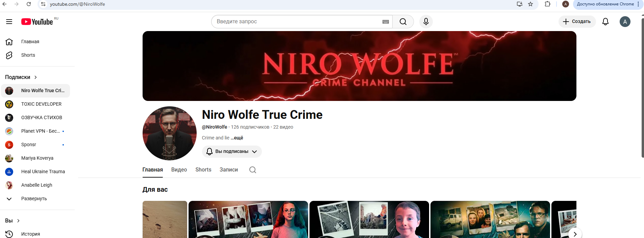644x238 pixels.
Task: View site information icon in address bar
Action: pyautogui.click(x=43, y=4)
